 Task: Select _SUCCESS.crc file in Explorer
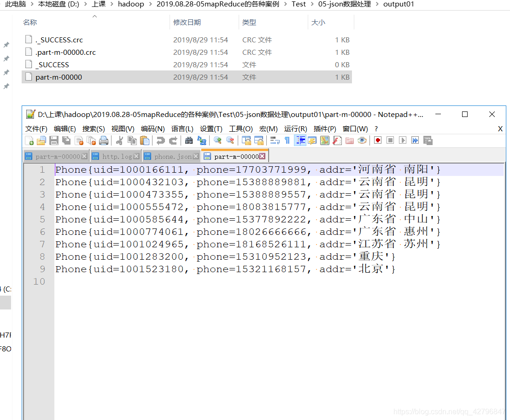click(x=187, y=40)
